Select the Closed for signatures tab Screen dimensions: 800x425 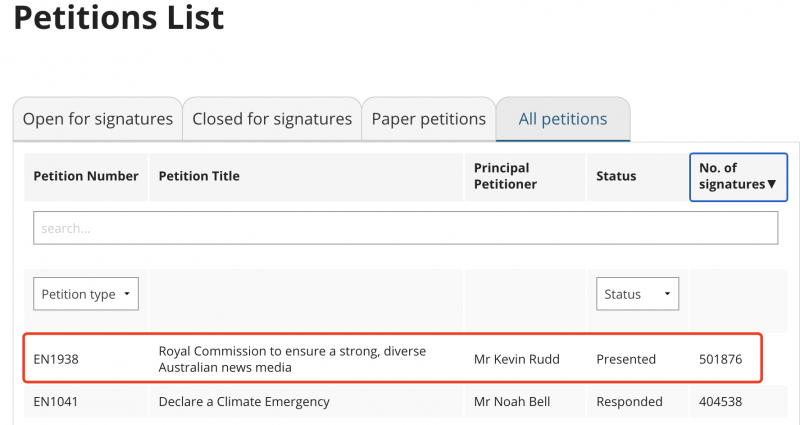(272, 119)
